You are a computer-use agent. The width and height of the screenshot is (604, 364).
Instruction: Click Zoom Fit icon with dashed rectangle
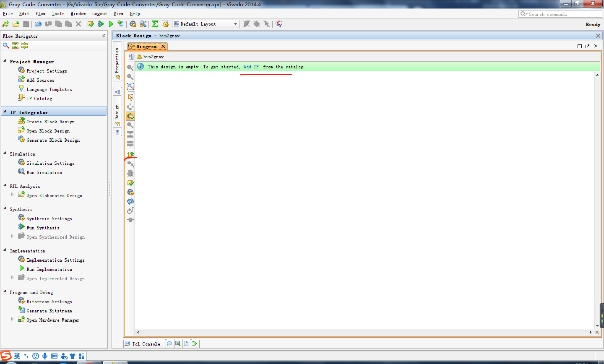coord(130,86)
